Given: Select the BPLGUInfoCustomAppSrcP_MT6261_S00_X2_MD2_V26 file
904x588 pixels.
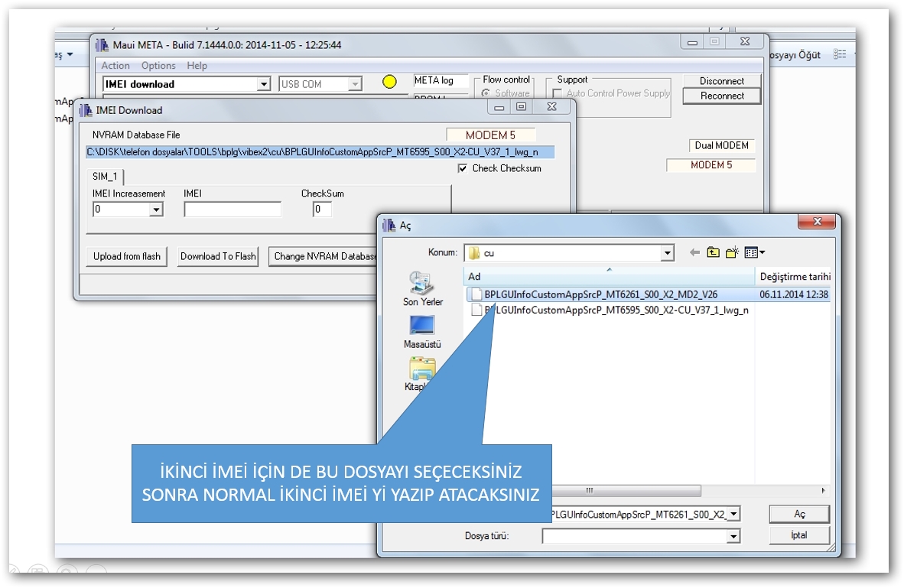Looking at the screenshot, I should [x=600, y=294].
